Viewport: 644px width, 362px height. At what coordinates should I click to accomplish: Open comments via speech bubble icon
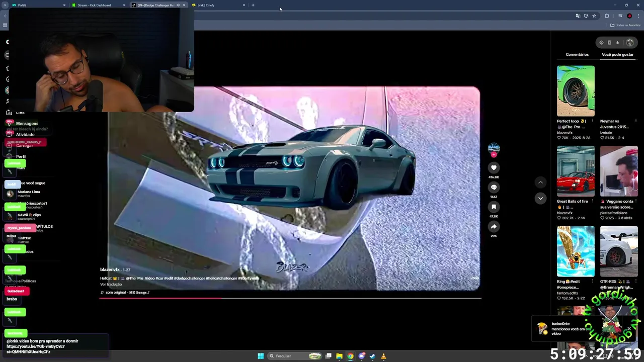(494, 187)
